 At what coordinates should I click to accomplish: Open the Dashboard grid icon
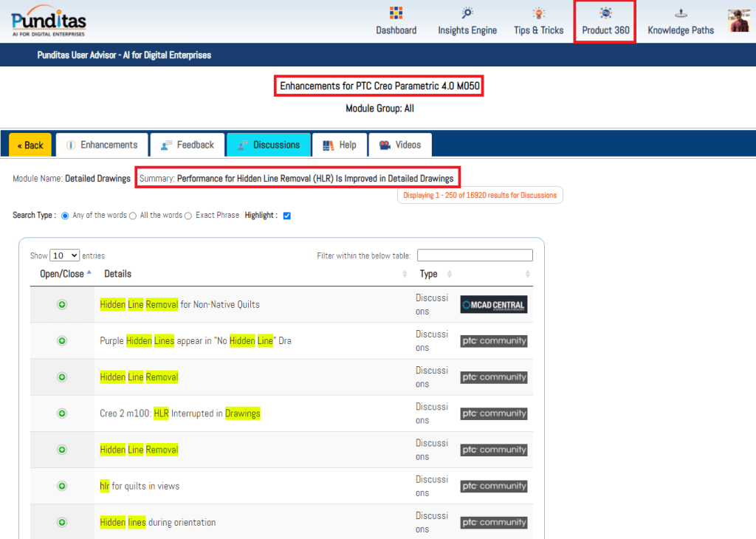coord(396,13)
